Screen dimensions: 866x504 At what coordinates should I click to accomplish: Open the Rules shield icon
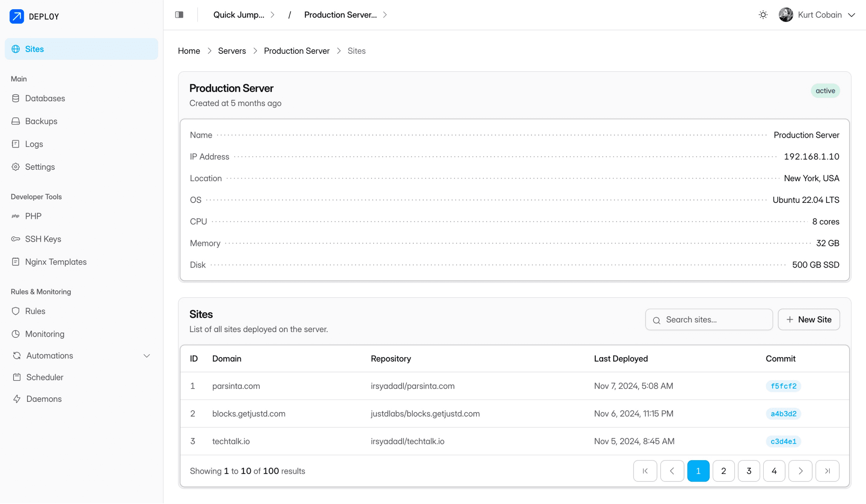(16, 311)
